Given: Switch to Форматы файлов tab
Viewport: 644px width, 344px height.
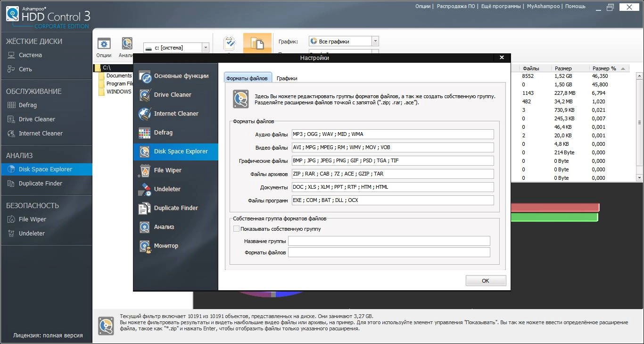Looking at the screenshot, I should click(x=247, y=78).
